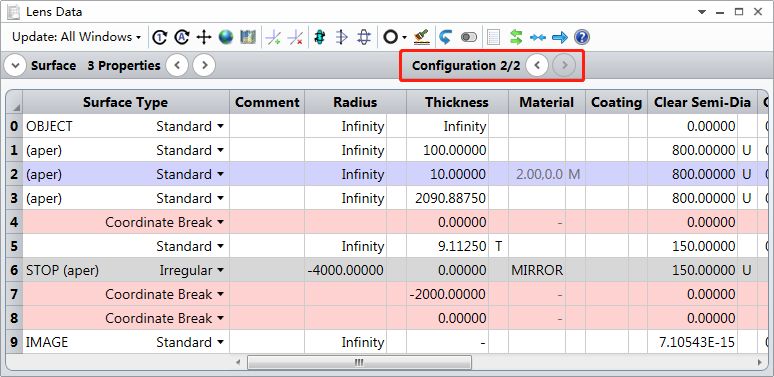This screenshot has width=774, height=377.
Task: Go to previous configuration arrow
Action: (x=537, y=65)
